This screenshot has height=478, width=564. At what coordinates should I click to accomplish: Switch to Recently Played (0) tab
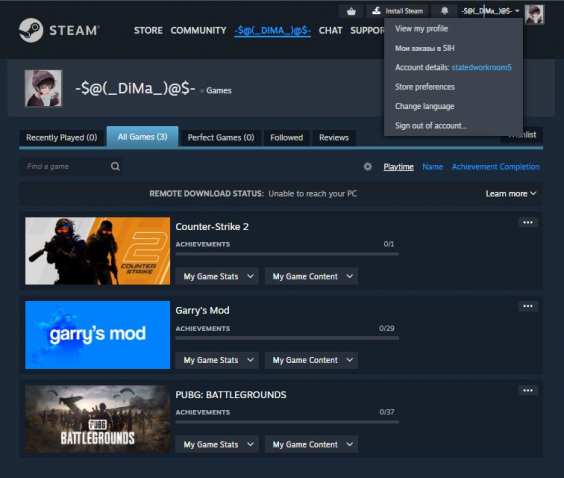(62, 137)
